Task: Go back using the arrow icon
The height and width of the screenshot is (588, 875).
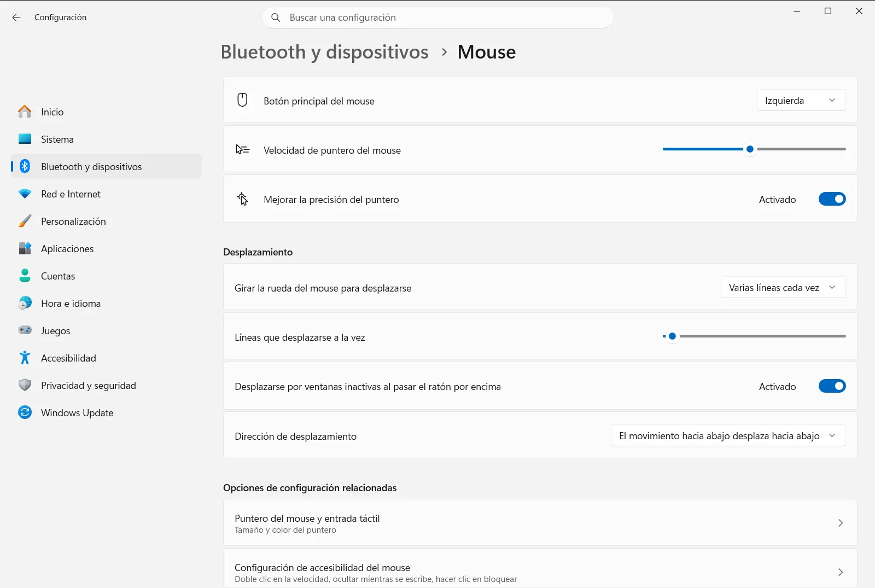Action: tap(16, 18)
